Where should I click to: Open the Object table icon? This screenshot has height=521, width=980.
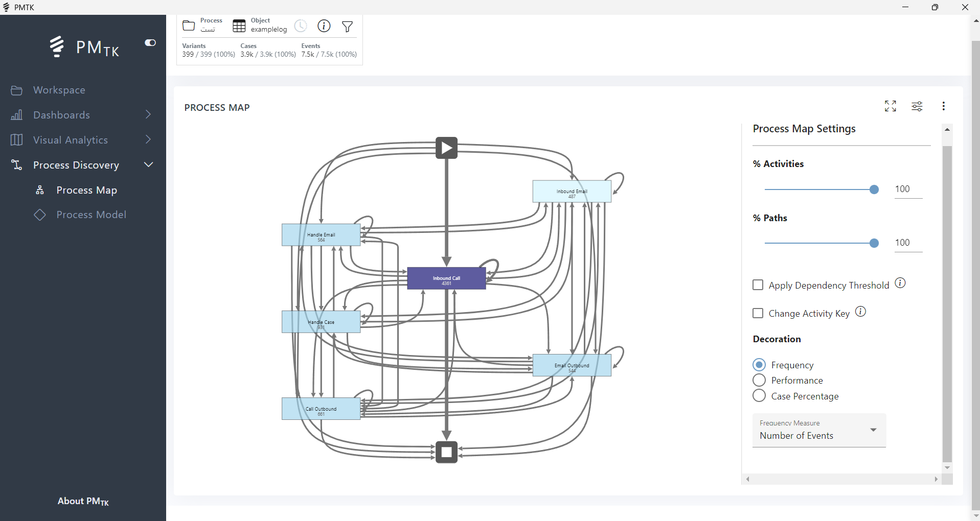pos(239,26)
